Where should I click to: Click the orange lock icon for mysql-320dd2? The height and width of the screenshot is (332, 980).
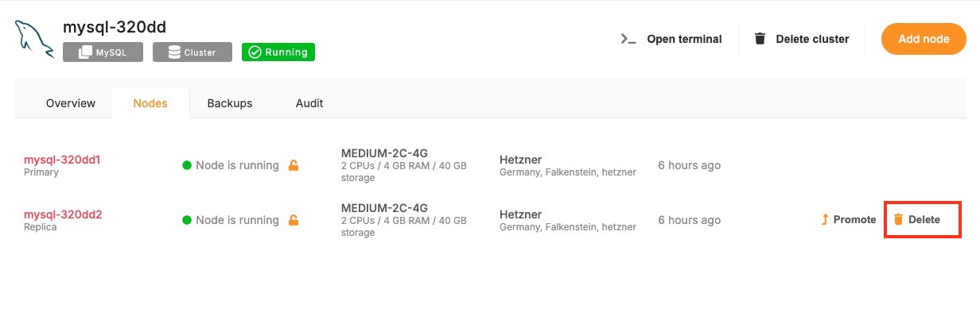tap(294, 220)
